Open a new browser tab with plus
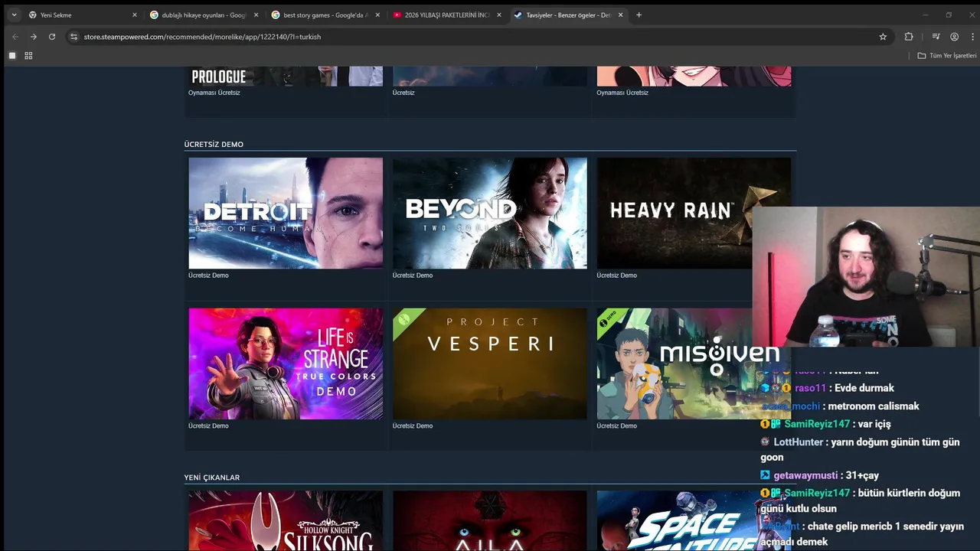980x551 pixels. click(639, 15)
